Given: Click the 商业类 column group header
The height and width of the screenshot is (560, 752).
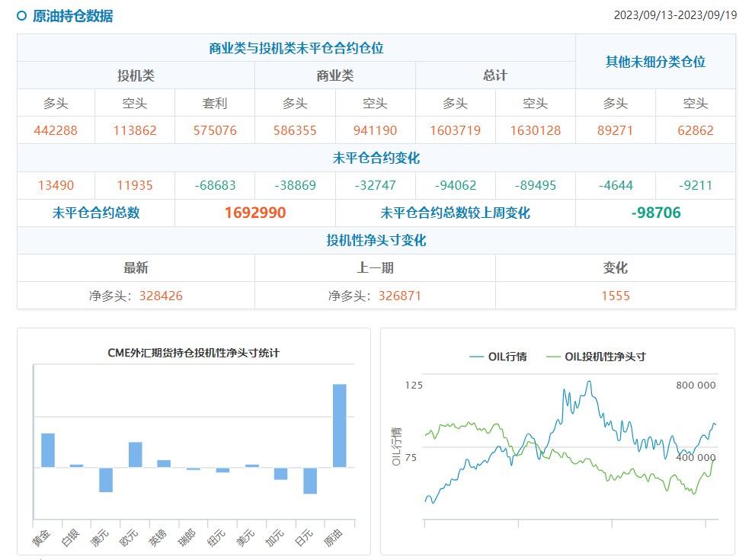Looking at the screenshot, I should click(x=334, y=75).
